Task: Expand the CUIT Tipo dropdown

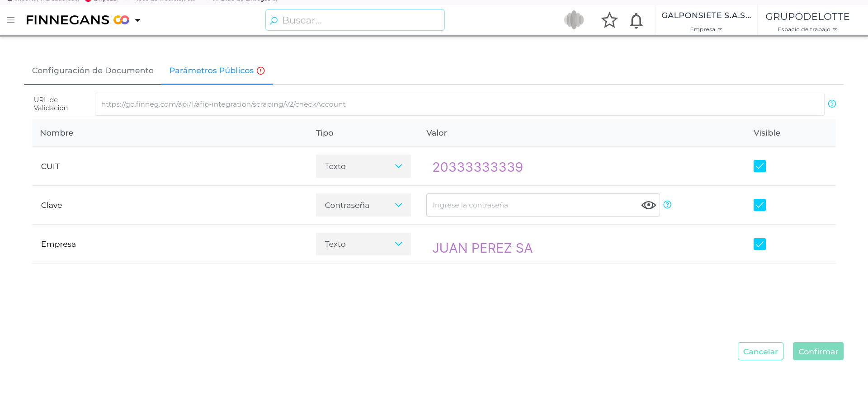Action: point(363,166)
